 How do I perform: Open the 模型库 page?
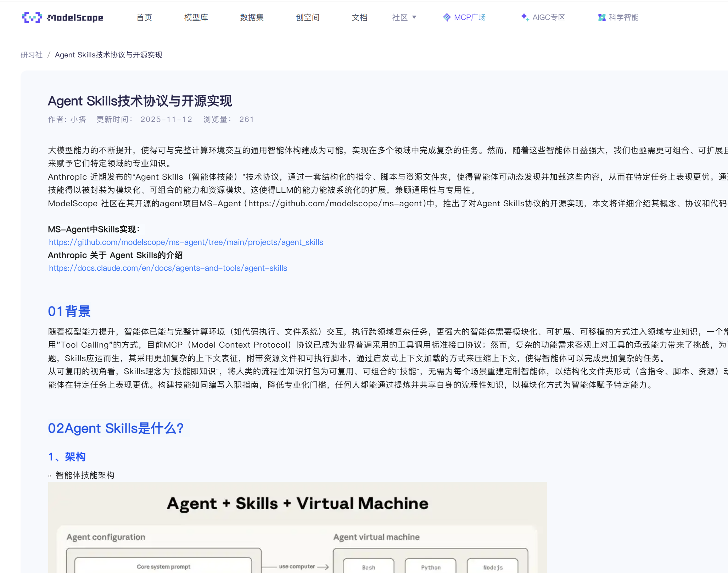[x=196, y=17]
